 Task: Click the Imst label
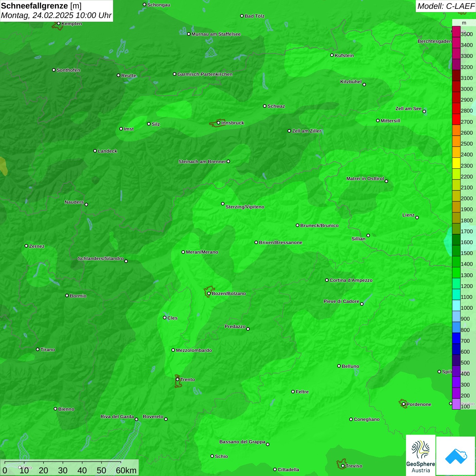click(129, 129)
